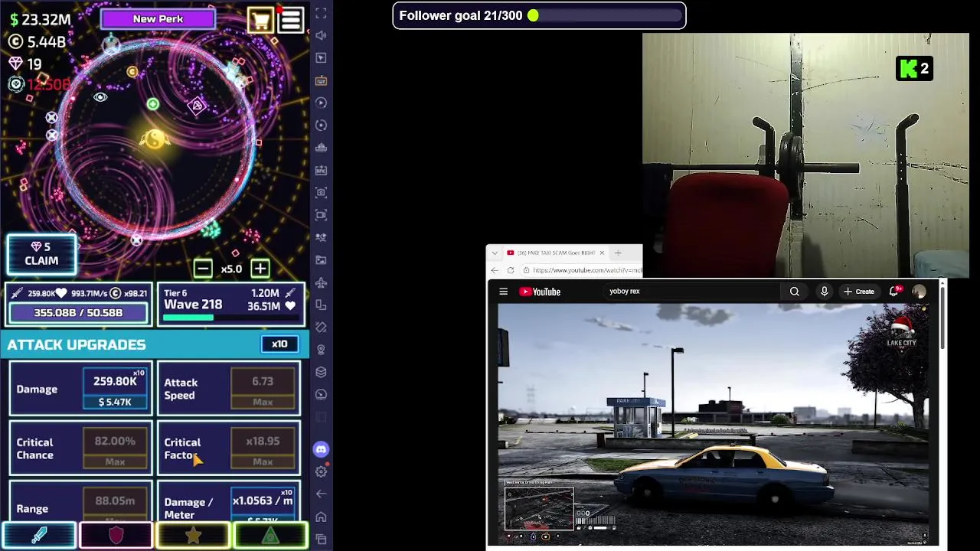Click the $23.32M cash counter
This screenshot has height=551, width=980.
click(40, 19)
